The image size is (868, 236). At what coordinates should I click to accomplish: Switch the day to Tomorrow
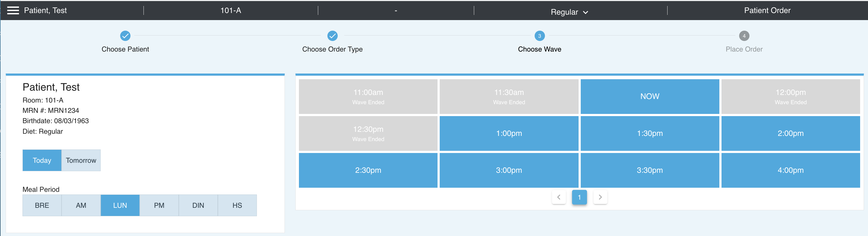(81, 161)
